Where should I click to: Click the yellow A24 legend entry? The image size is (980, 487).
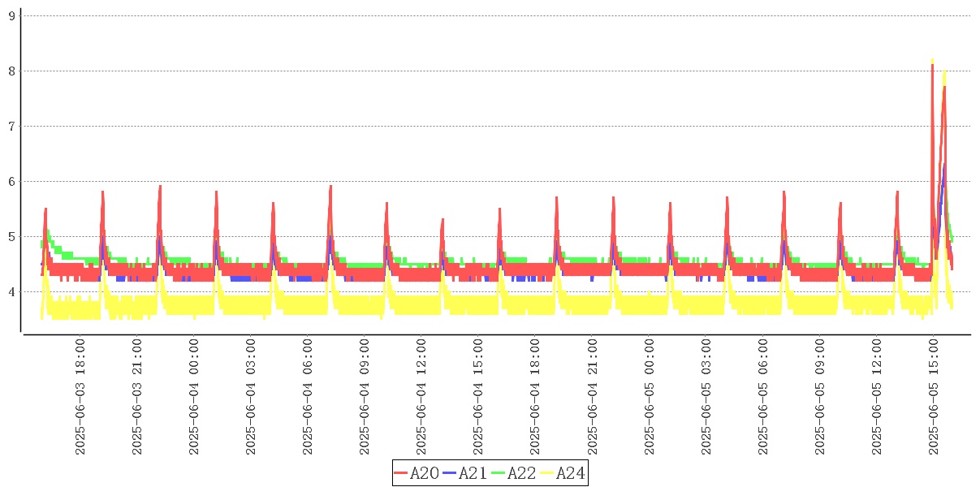click(x=563, y=473)
